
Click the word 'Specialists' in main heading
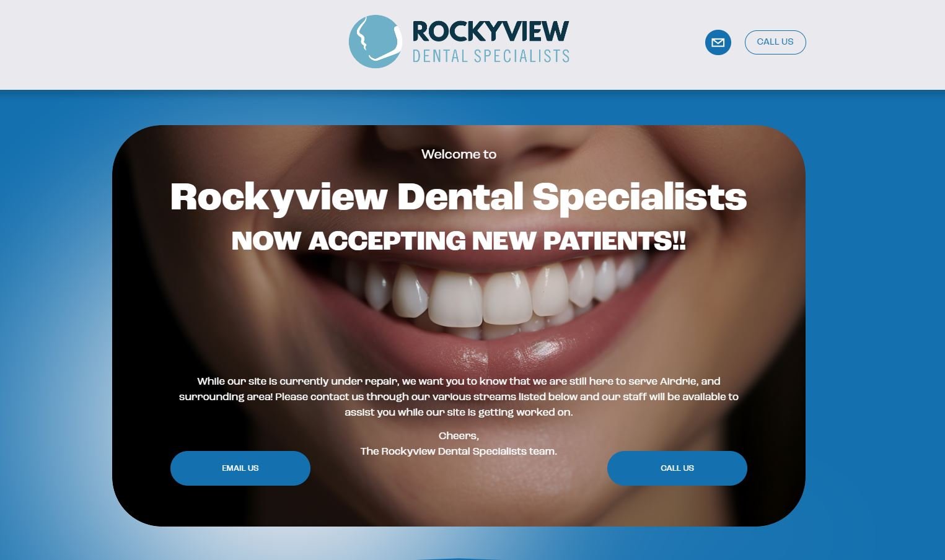pos(640,197)
